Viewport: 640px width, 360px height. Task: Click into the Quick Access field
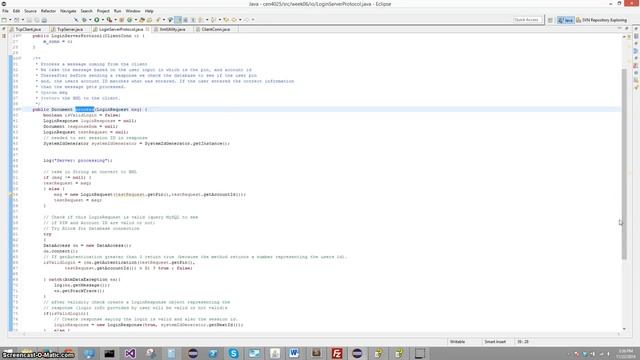click(527, 20)
